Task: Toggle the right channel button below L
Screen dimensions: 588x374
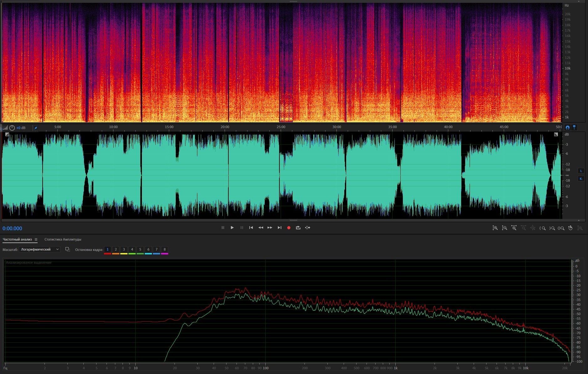Action: click(581, 179)
